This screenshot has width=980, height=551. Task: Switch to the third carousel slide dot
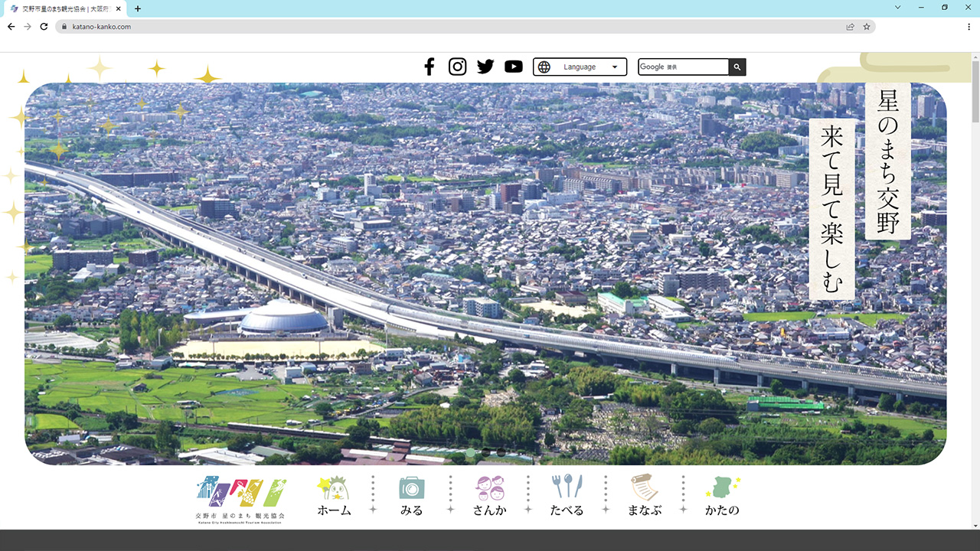[501, 452]
